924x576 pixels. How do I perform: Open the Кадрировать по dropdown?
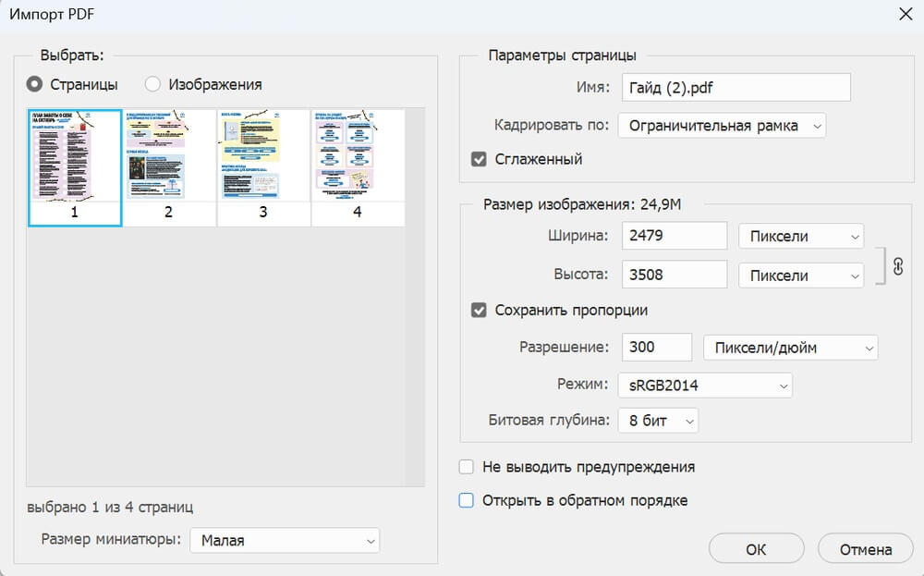(x=721, y=125)
